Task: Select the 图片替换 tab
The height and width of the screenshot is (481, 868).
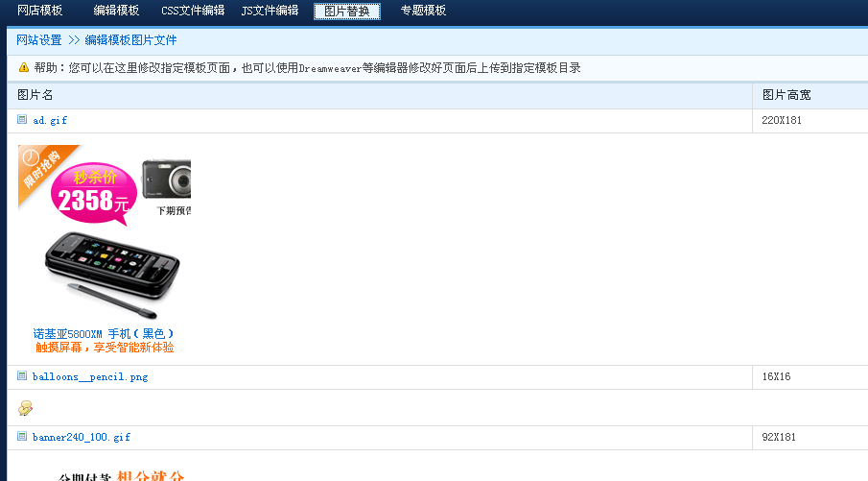Action: click(x=347, y=12)
